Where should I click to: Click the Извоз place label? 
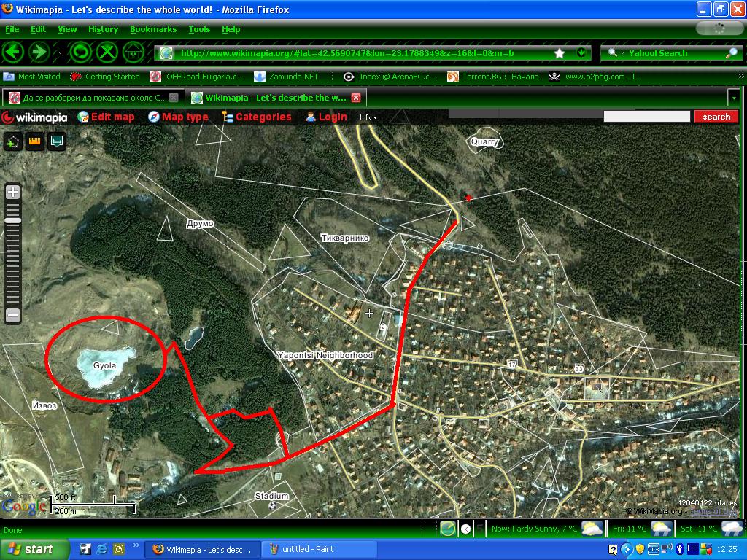(44, 405)
